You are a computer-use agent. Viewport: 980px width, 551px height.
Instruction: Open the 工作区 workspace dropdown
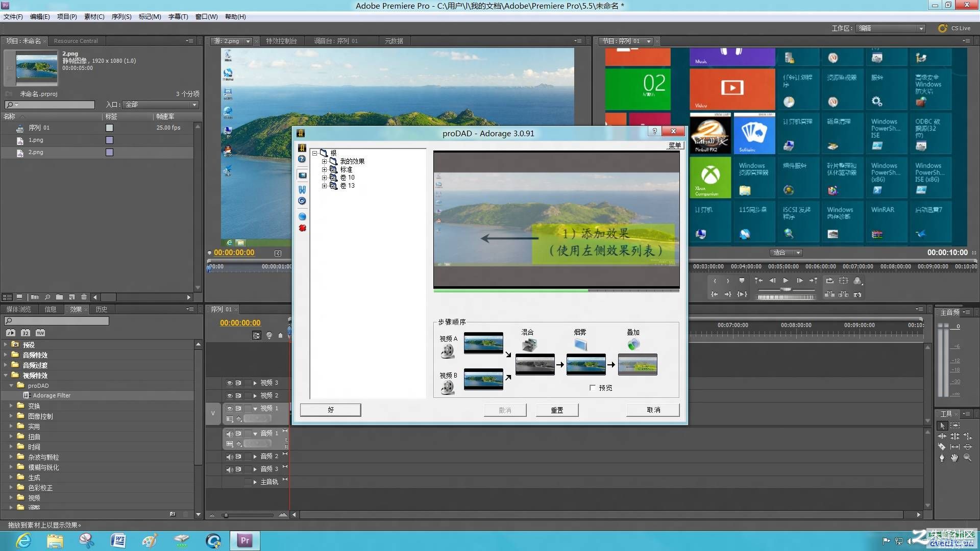891,29
